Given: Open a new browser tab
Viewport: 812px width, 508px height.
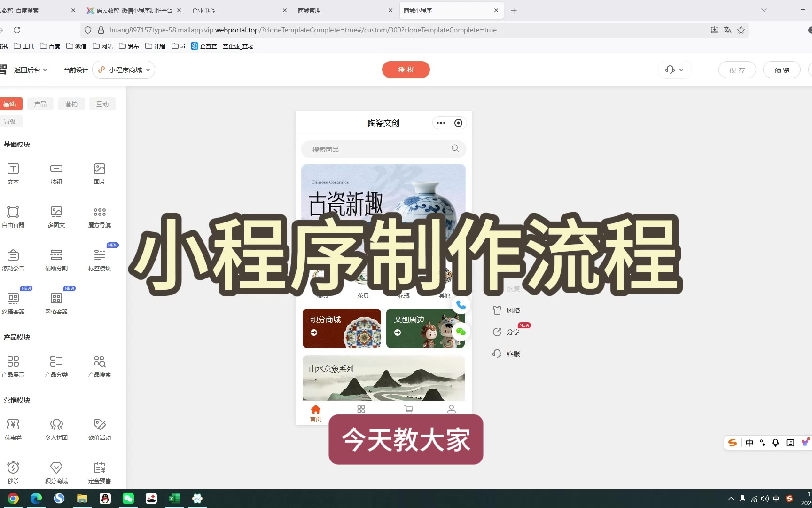Looking at the screenshot, I should (x=514, y=10).
